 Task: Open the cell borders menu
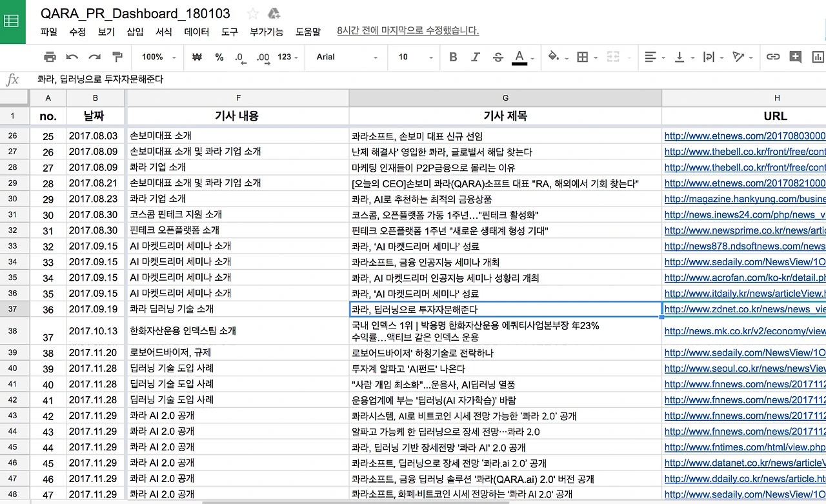click(x=586, y=57)
